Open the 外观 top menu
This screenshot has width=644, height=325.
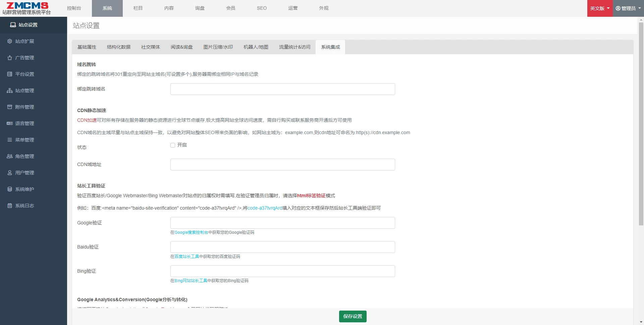(x=324, y=8)
